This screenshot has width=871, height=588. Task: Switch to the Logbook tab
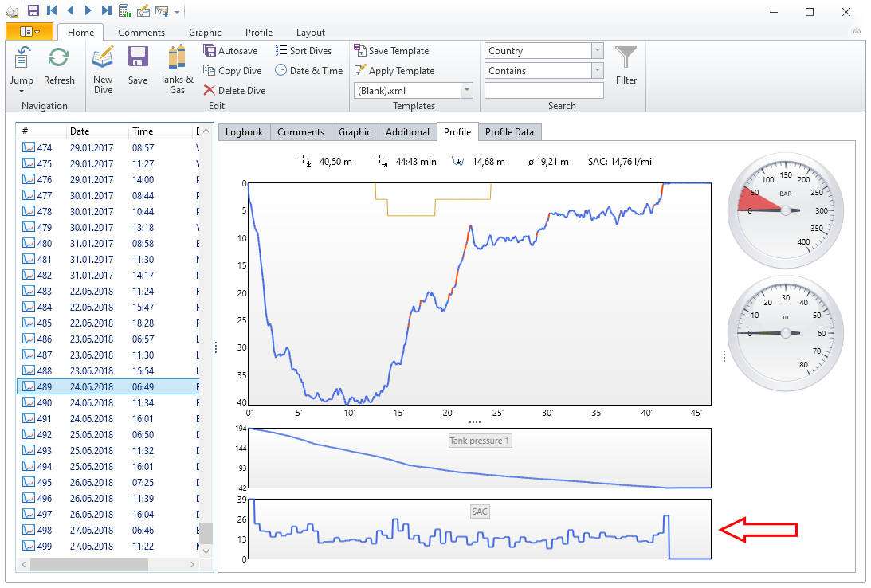point(244,132)
